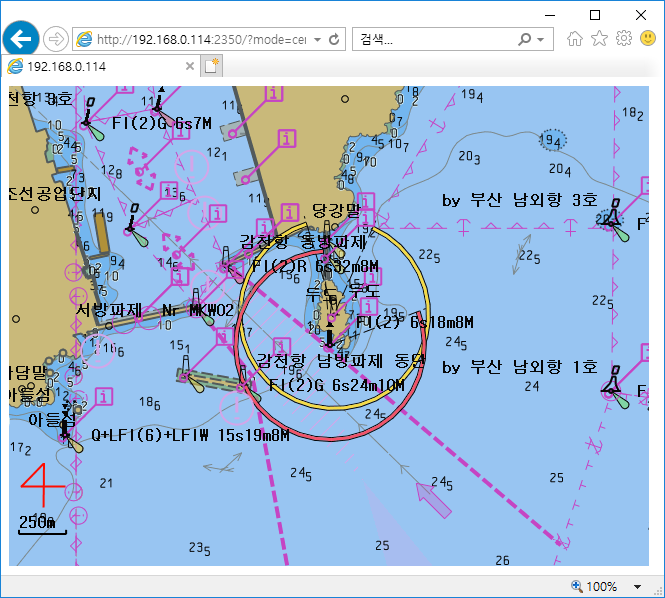Open a new tab
Viewport: 665px width, 598px height.
[211, 66]
